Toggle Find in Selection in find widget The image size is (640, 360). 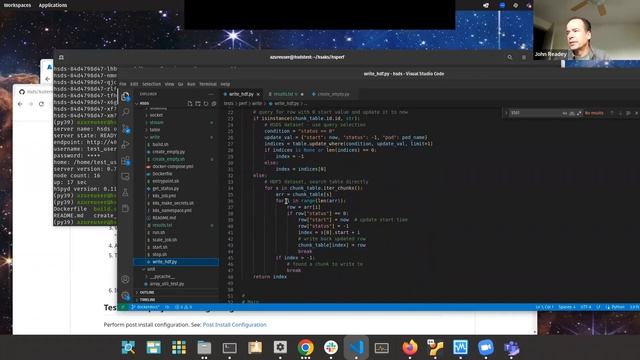click(628, 113)
